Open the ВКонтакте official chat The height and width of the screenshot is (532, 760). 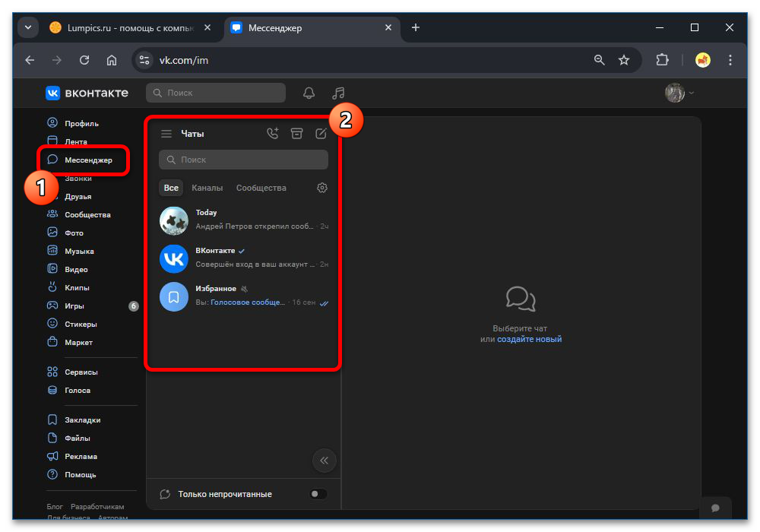(x=244, y=258)
